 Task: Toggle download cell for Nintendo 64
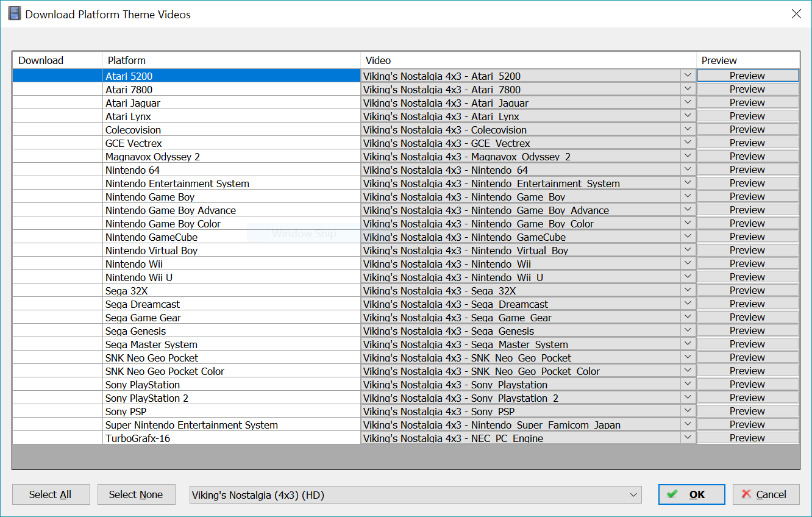[x=57, y=169]
